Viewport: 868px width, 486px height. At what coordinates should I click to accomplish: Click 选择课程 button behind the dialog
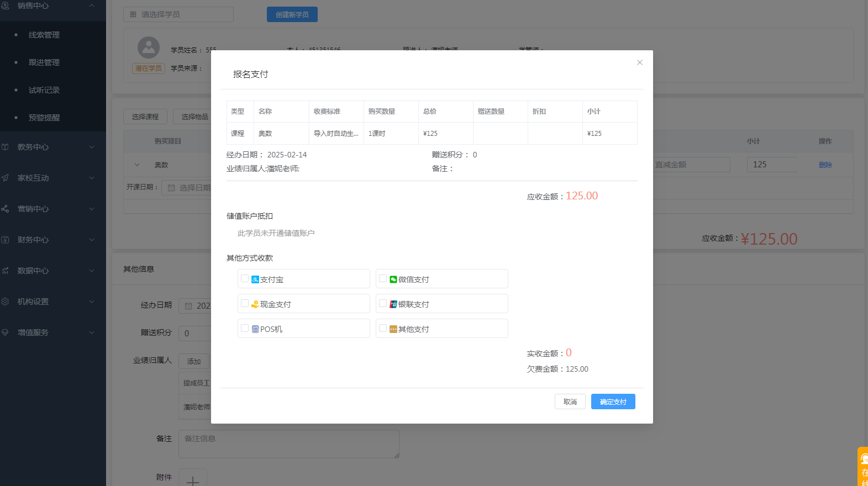pyautogui.click(x=145, y=117)
